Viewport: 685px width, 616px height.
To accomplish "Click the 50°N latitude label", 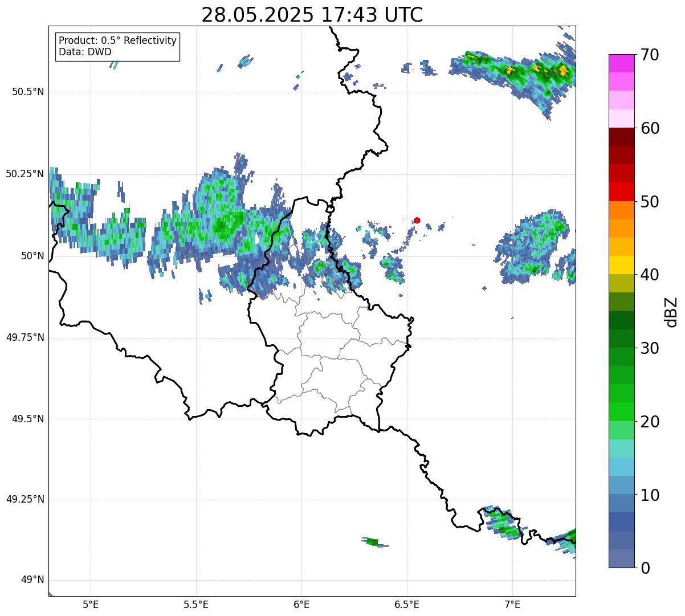I will click(x=32, y=256).
